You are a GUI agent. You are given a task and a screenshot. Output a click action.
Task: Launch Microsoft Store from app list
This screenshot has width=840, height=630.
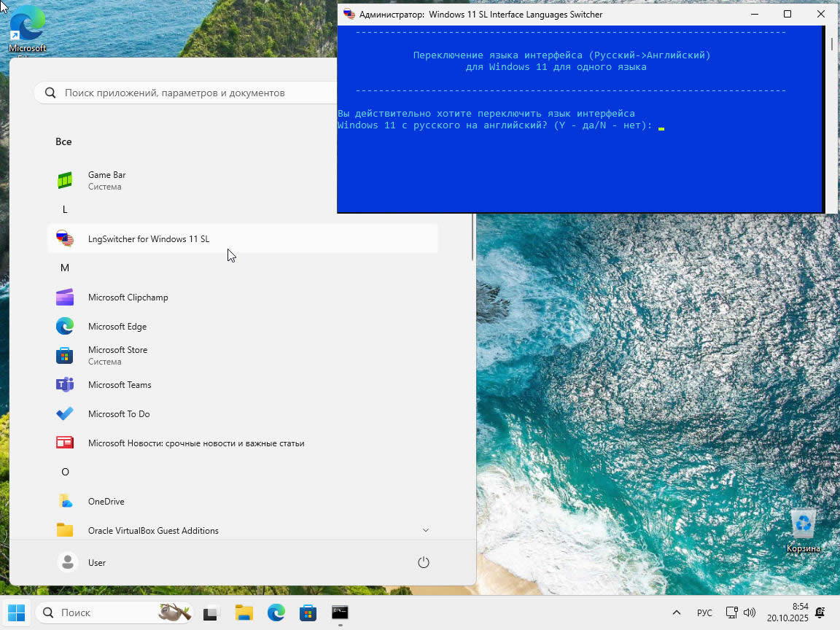click(117, 355)
